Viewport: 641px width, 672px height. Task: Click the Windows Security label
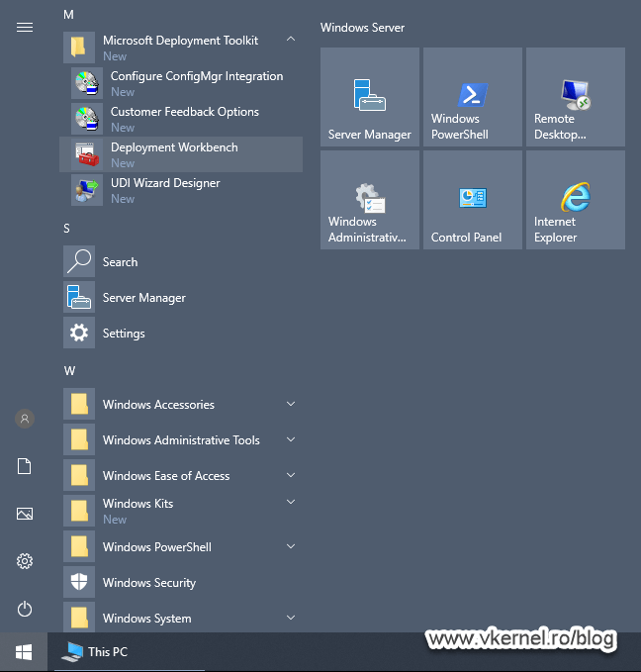pyautogui.click(x=149, y=583)
